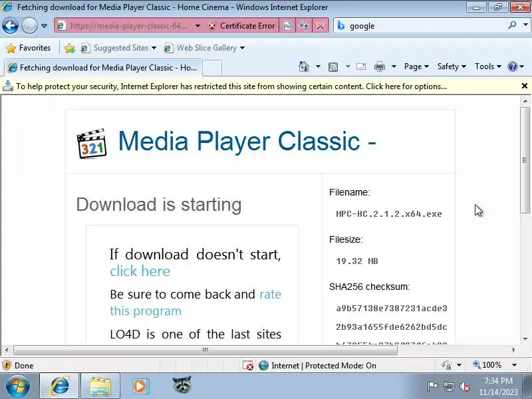Image resolution: width=532 pixels, height=399 pixels.
Task: Click the Media Player Classic 321 logo
Action: [92, 143]
